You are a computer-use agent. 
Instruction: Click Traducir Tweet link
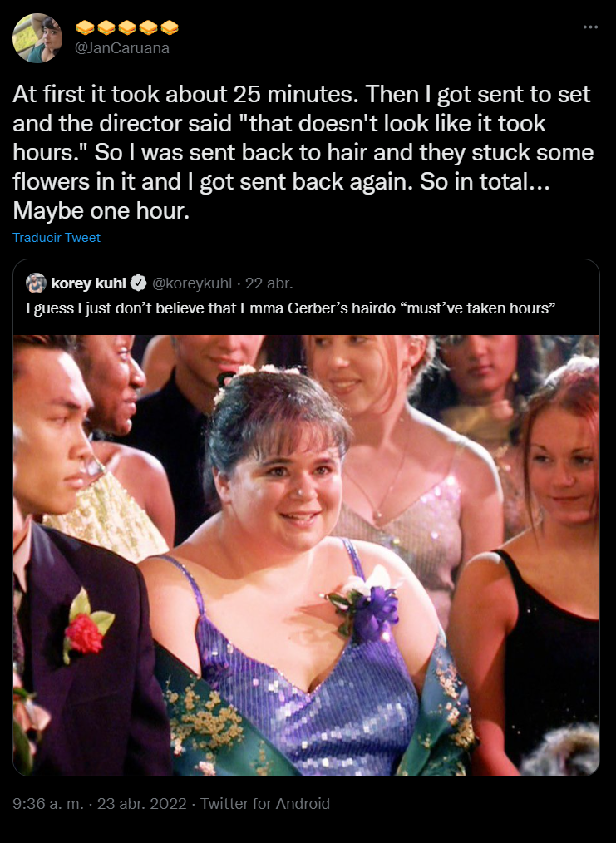click(57, 238)
